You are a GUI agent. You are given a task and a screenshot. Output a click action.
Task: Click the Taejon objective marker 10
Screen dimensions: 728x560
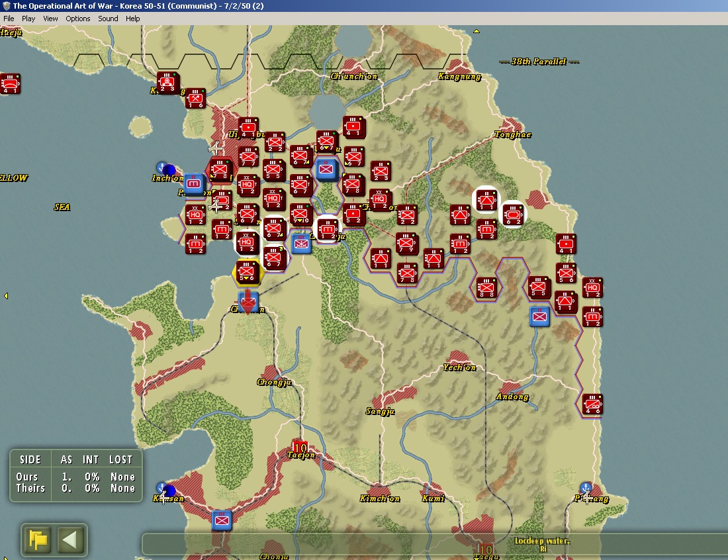300,447
